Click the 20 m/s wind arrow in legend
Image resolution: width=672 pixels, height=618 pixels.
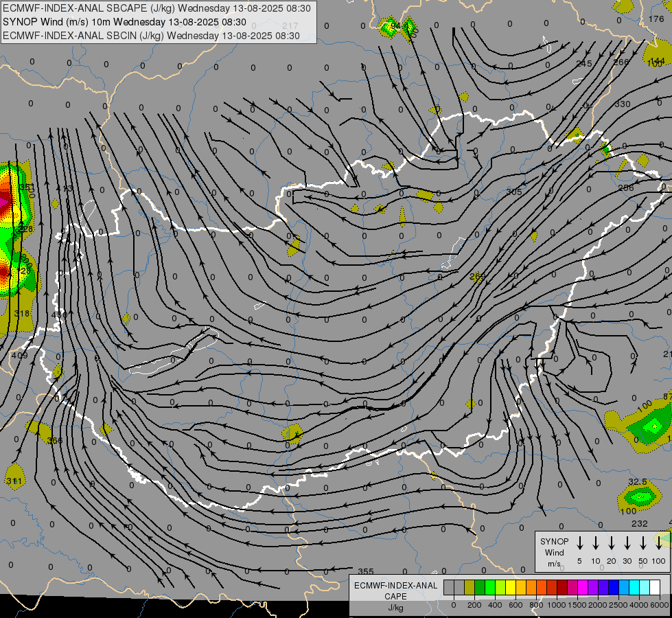tap(611, 543)
